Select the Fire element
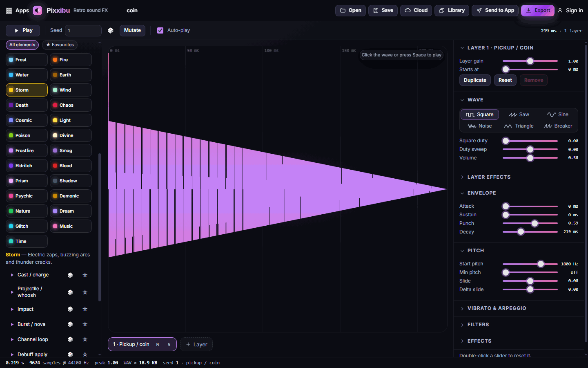The height and width of the screenshot is (368, 588). [71, 60]
